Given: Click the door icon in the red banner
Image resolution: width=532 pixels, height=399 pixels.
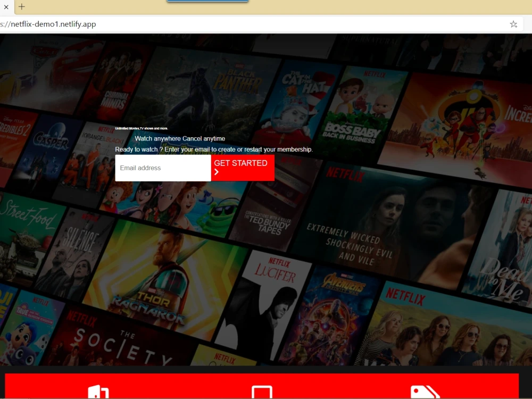Looking at the screenshot, I should (98, 392).
